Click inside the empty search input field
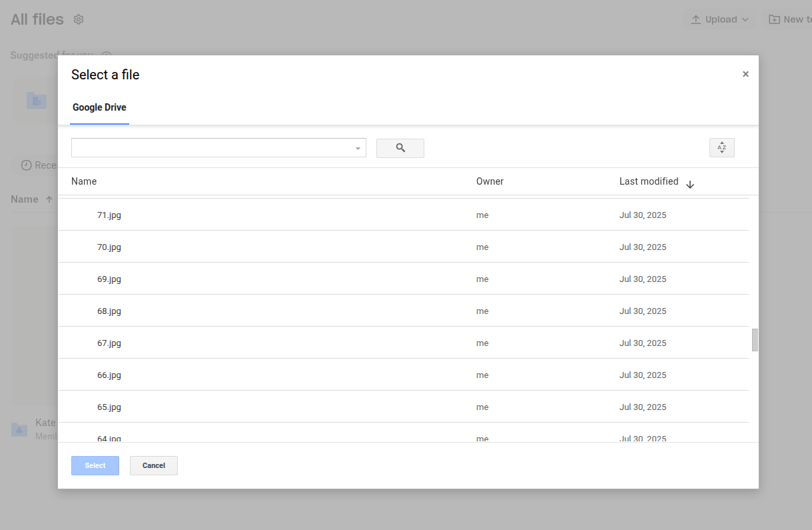This screenshot has height=530, width=812. point(200,147)
